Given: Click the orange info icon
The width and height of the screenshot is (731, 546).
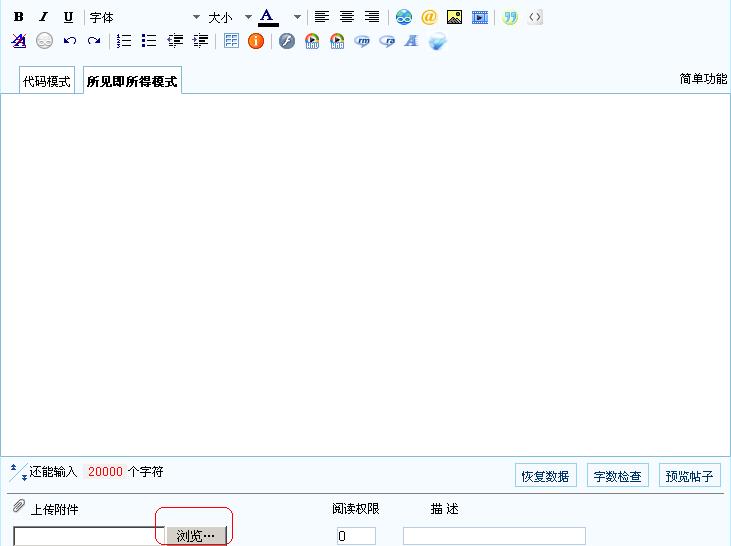Looking at the screenshot, I should pos(256,41).
